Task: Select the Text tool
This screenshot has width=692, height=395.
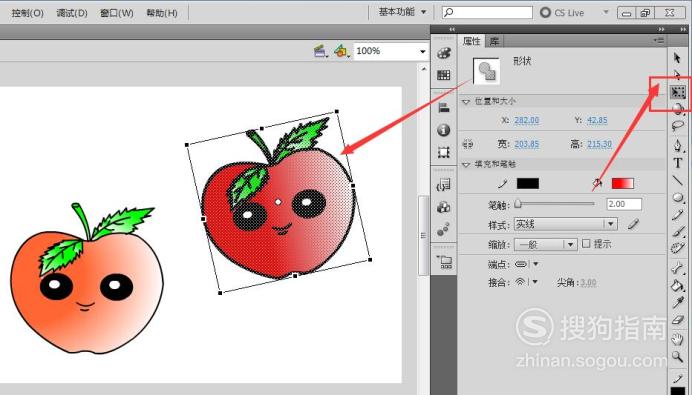Action: 678,163
